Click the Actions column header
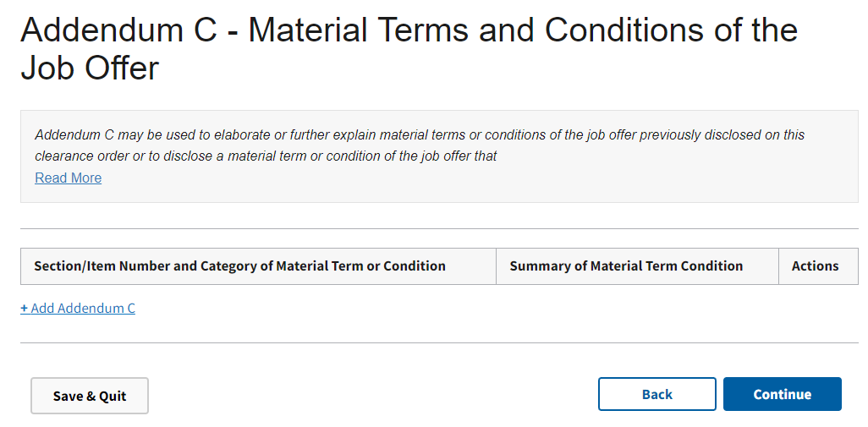This screenshot has height=427, width=868. (815, 266)
